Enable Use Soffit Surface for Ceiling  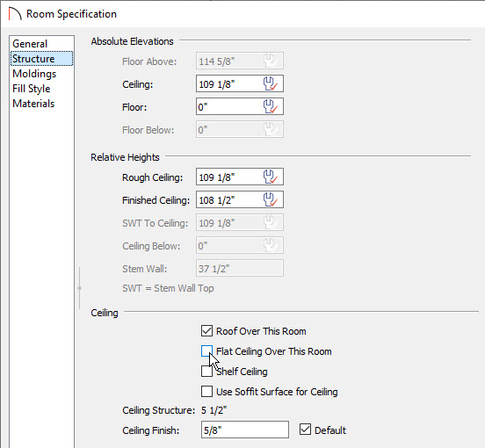coord(206,392)
